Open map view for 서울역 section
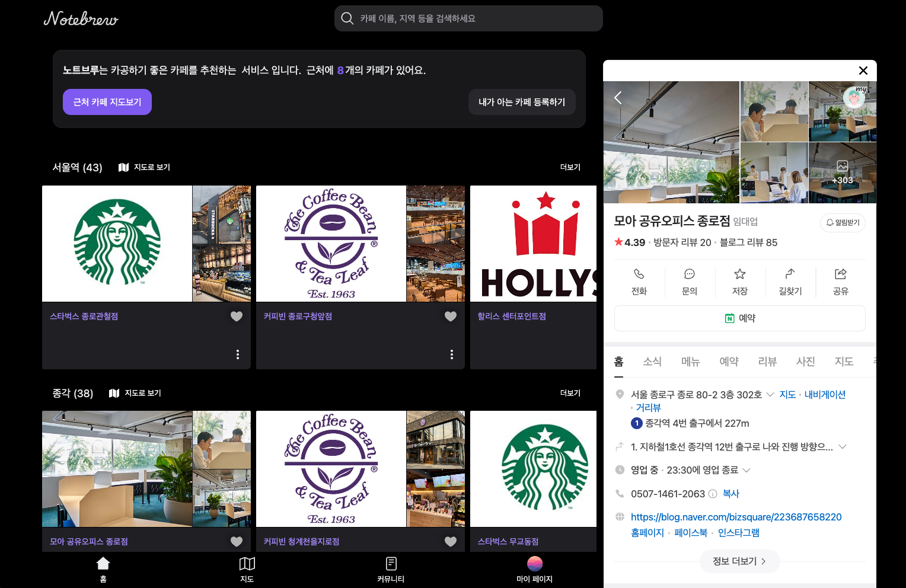Viewport: 906px width, 588px height. (x=144, y=167)
